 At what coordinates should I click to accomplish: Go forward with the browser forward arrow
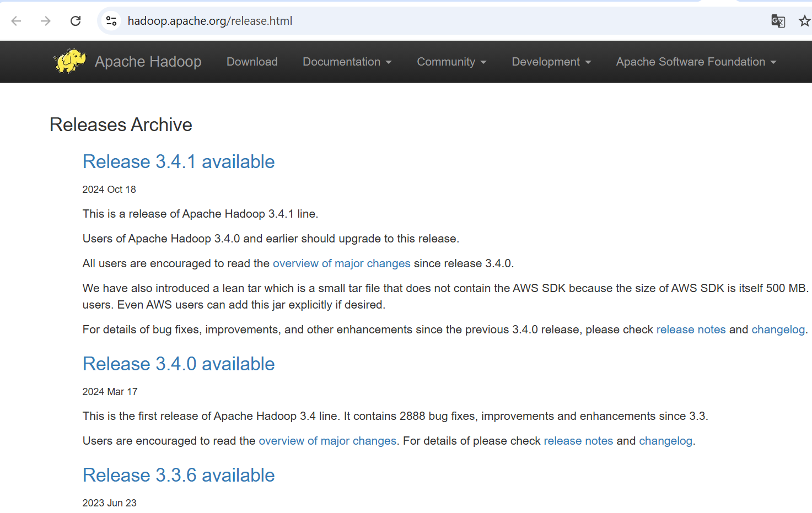(x=46, y=21)
